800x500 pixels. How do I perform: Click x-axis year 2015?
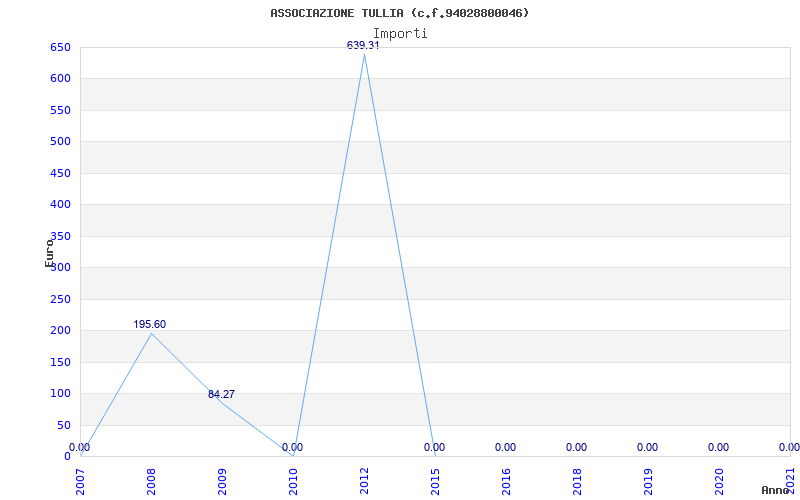coord(435,482)
